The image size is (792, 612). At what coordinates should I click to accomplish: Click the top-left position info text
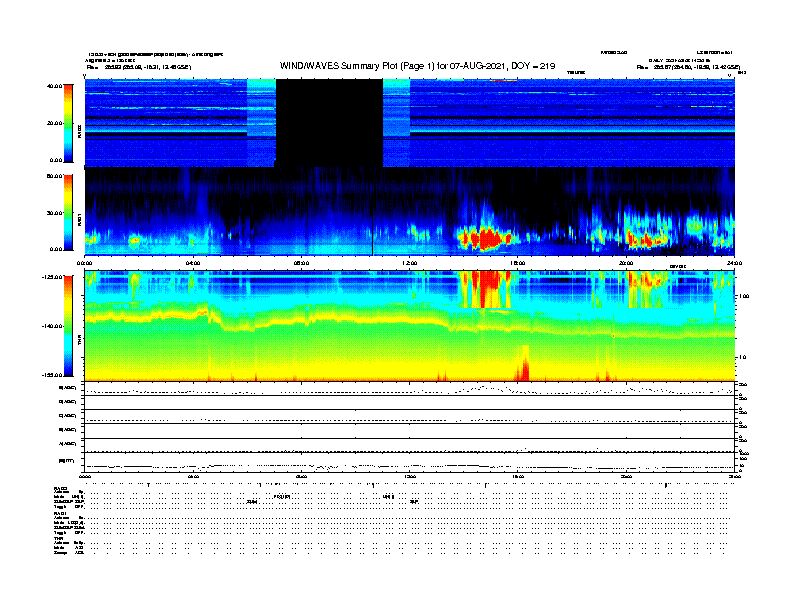[x=140, y=67]
